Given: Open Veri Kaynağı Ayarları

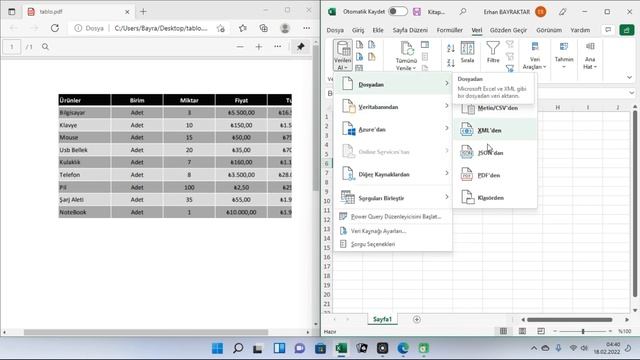Looking at the screenshot, I should pyautogui.click(x=393, y=231).
